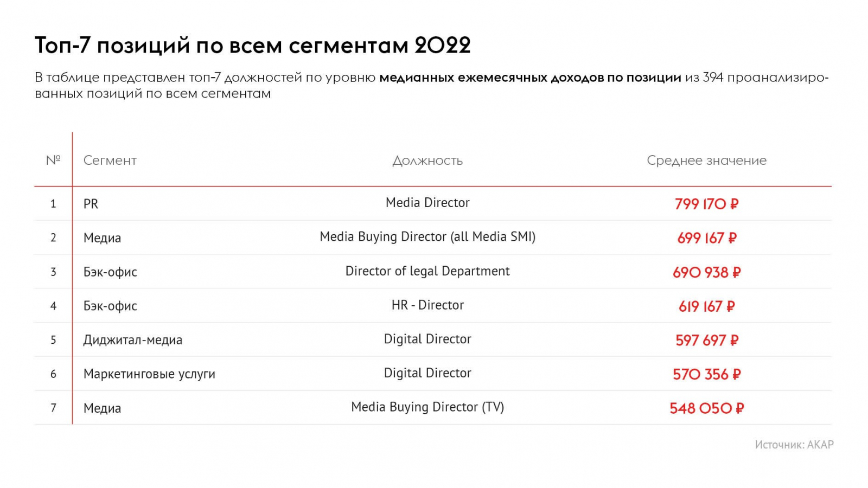Click the 619 167 ₽ salary value

[706, 306]
